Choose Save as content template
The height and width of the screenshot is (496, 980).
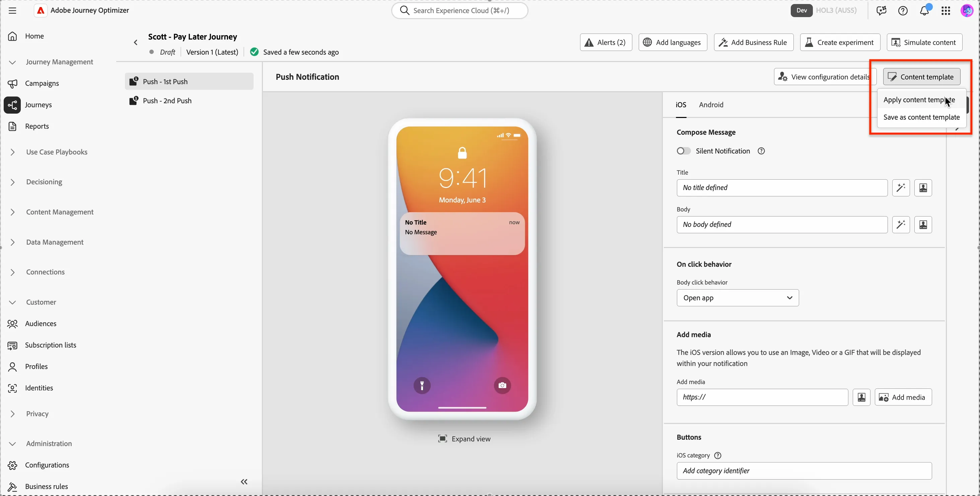[921, 117]
